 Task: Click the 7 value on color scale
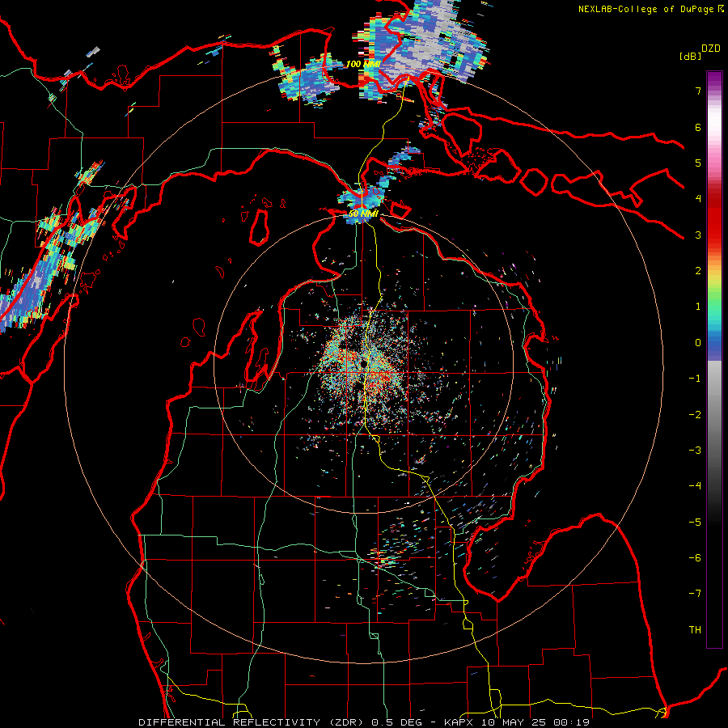(x=698, y=91)
